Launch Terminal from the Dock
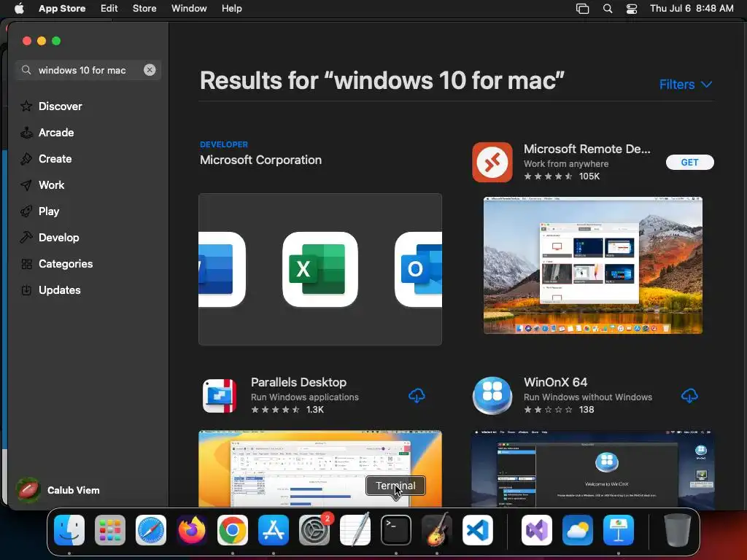The height and width of the screenshot is (560, 747). coord(396,530)
